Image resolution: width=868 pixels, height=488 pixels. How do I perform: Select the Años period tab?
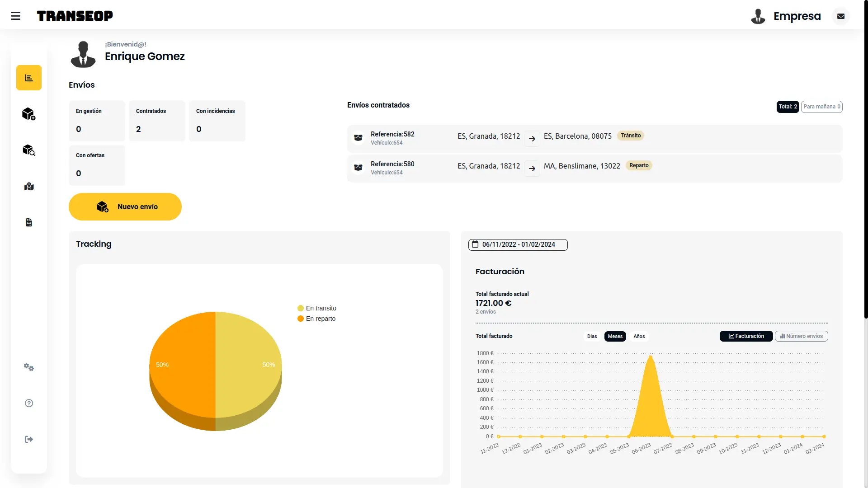click(x=639, y=336)
